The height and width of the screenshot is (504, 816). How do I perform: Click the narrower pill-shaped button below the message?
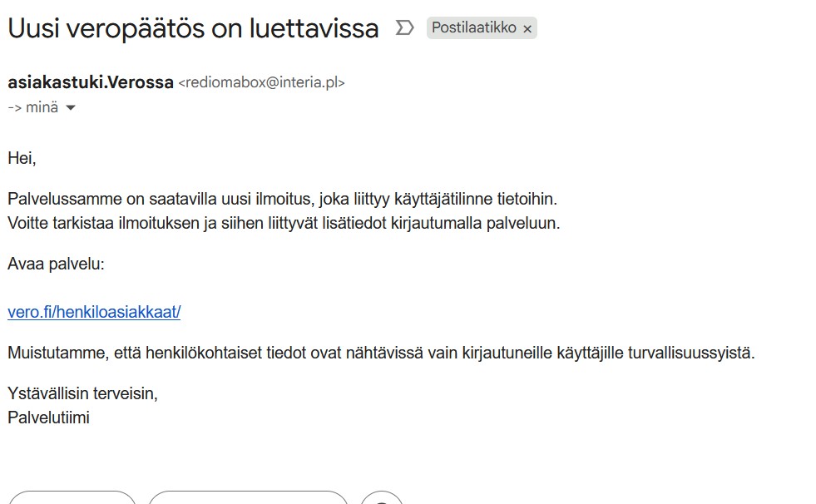point(72,498)
